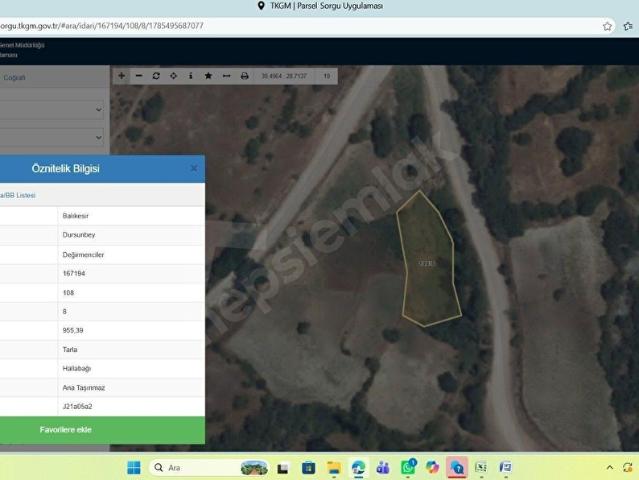Screen dimensions: 639x480
Task: Open Word from taskbar
Action: point(506,468)
